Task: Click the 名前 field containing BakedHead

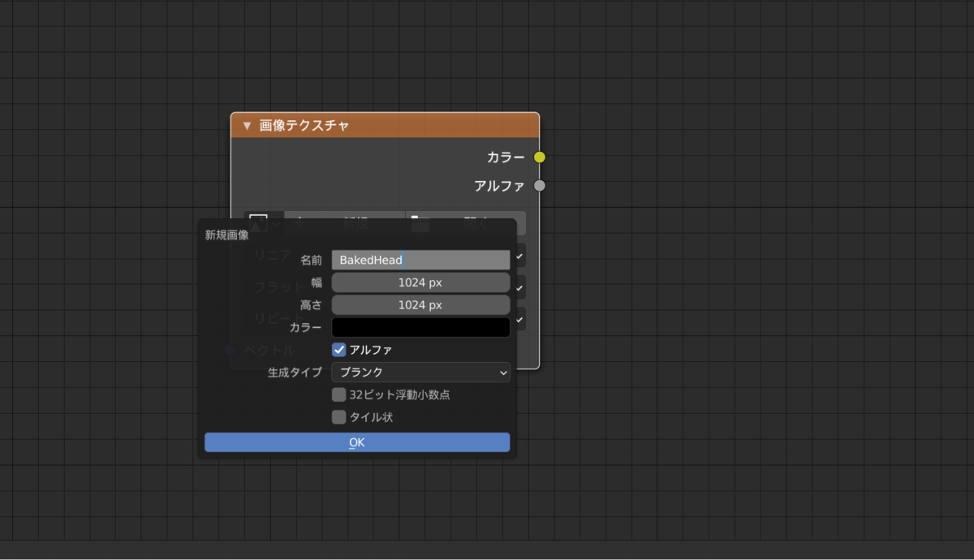Action: tap(420, 260)
